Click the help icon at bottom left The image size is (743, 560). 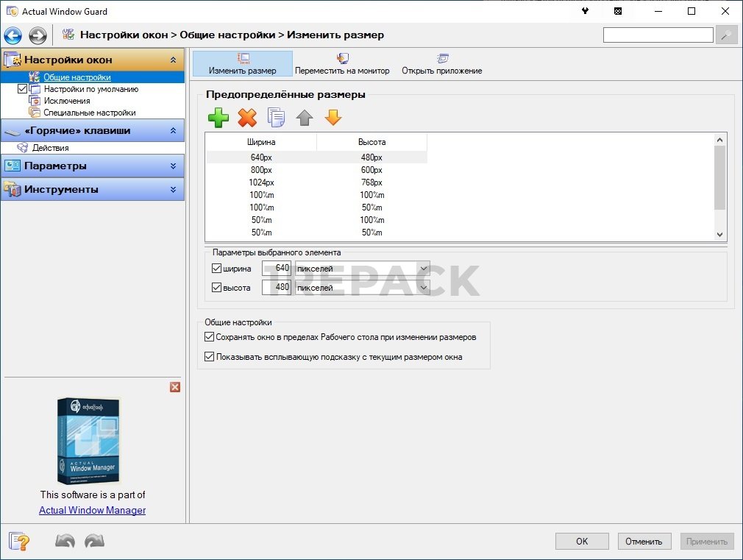coord(19,542)
